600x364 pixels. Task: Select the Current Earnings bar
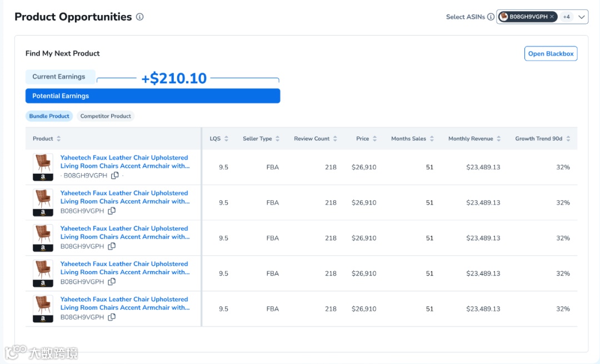click(x=61, y=77)
